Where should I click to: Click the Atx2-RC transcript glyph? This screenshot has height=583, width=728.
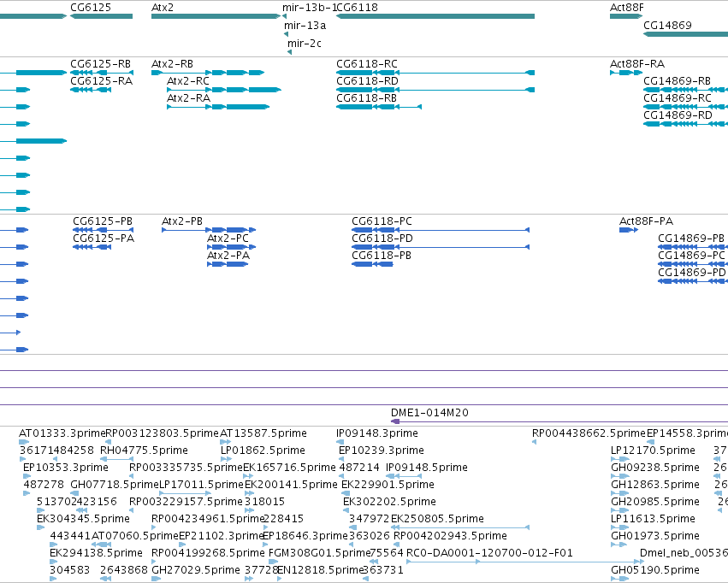[224, 90]
